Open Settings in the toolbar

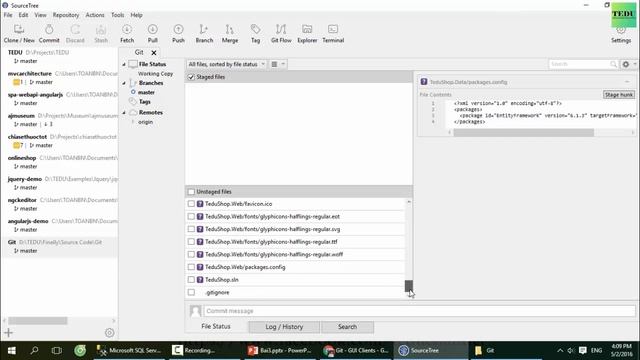click(x=621, y=35)
